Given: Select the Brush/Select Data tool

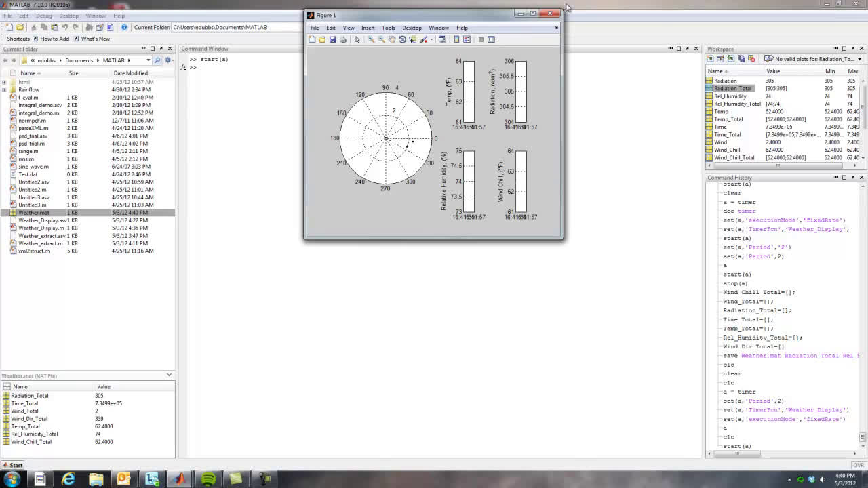Looking at the screenshot, I should pos(423,39).
